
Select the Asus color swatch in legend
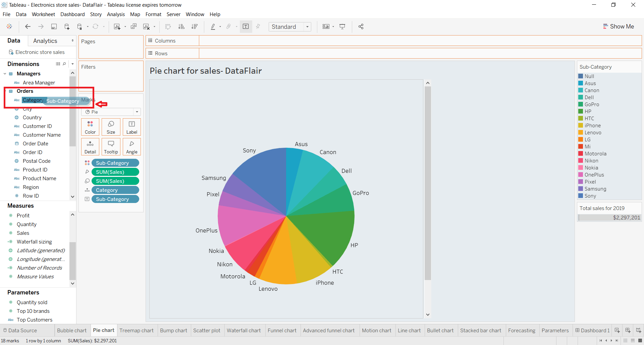point(581,83)
